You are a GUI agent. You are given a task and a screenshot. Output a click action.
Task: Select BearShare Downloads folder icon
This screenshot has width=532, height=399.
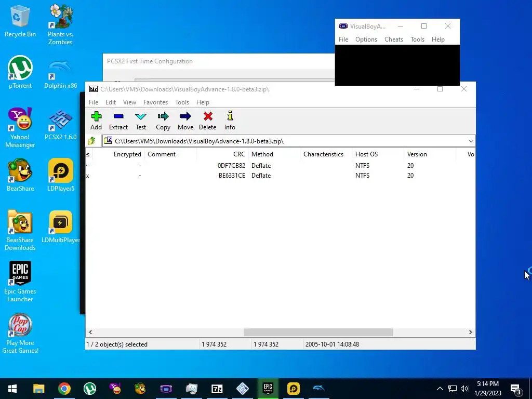[20, 230]
